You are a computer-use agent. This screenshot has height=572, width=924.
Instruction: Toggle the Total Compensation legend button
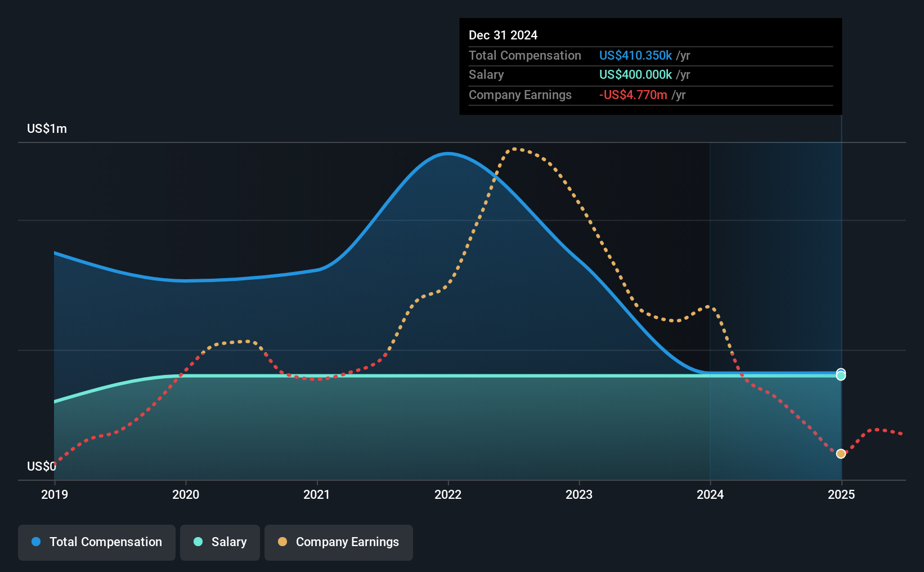click(x=96, y=542)
